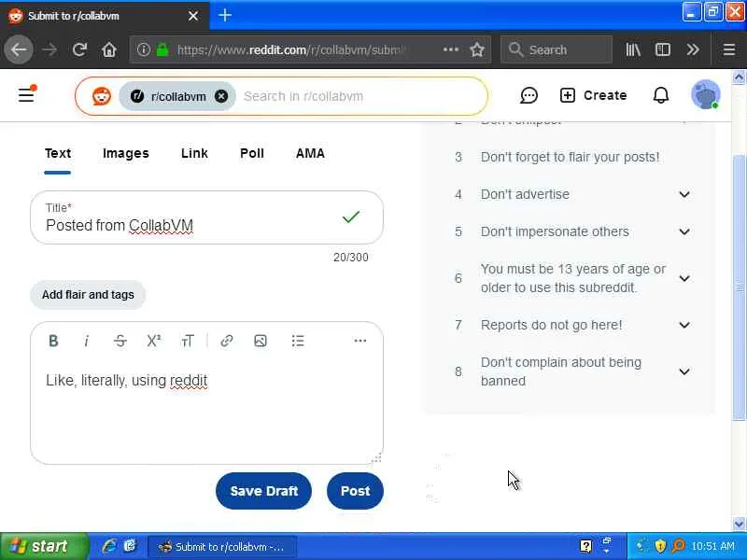Focus the Firefox Search box

[556, 49]
